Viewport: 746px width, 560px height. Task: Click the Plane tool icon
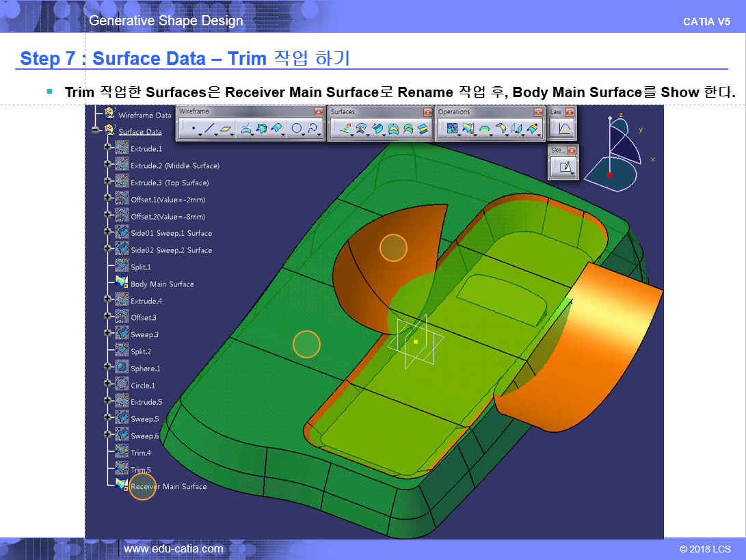[226, 128]
